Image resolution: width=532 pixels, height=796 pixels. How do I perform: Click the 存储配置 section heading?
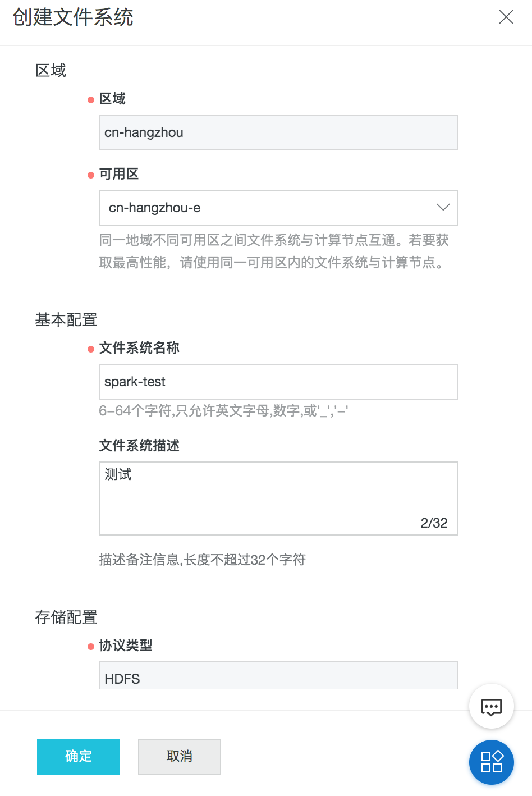click(66, 617)
